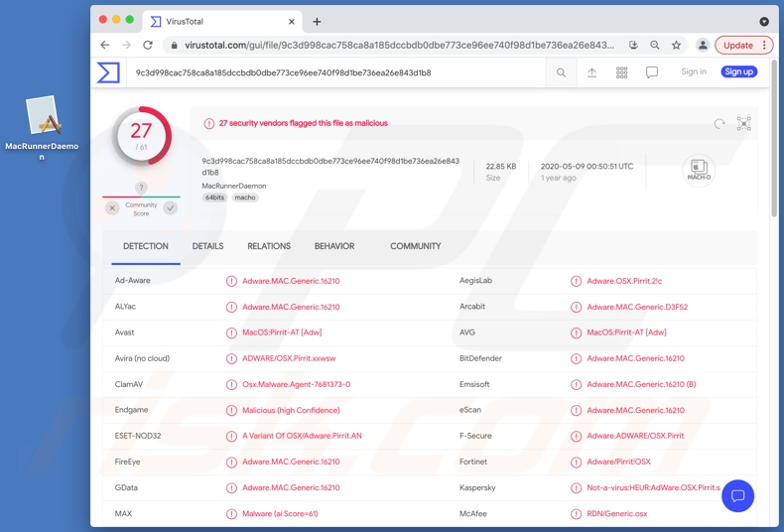Click the Sign in link
The image size is (784, 532).
694,72
